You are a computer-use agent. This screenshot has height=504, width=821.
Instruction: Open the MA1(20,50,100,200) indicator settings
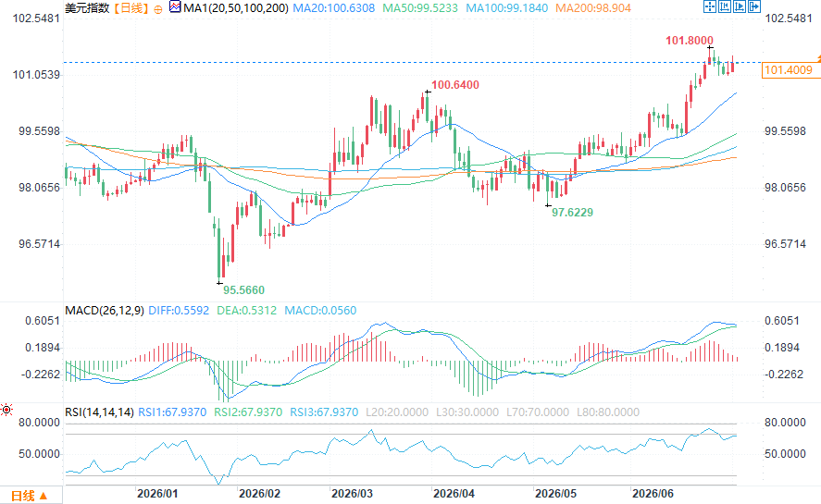click(x=236, y=7)
